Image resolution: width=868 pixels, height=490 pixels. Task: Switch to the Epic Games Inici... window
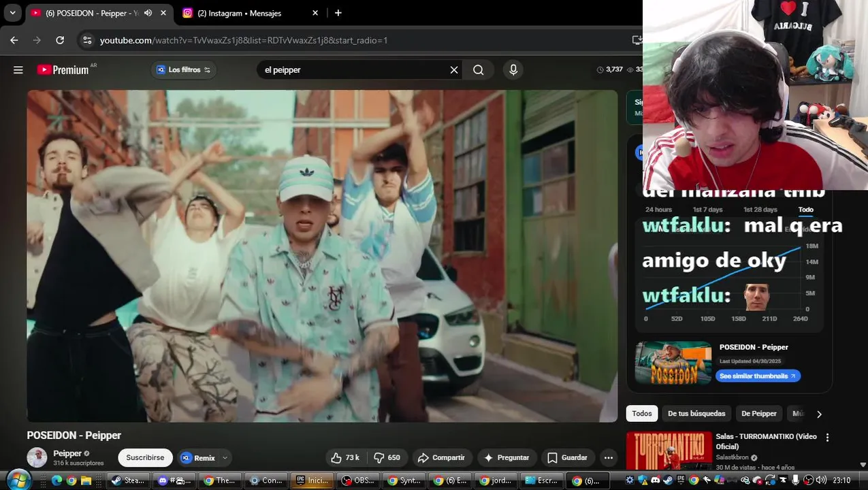pyautogui.click(x=312, y=480)
